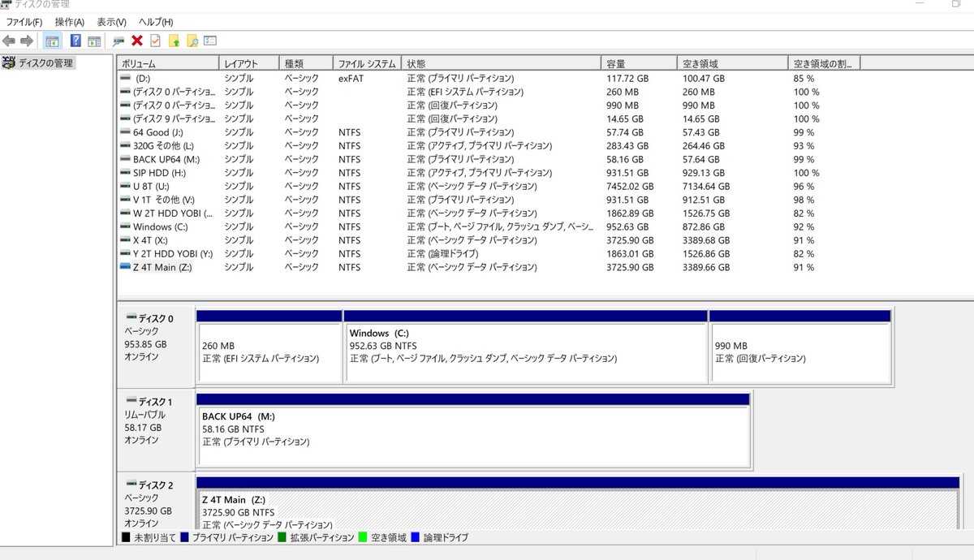The height and width of the screenshot is (560, 974).
Task: Sort by the ファイル システム column header
Action: [x=367, y=63]
